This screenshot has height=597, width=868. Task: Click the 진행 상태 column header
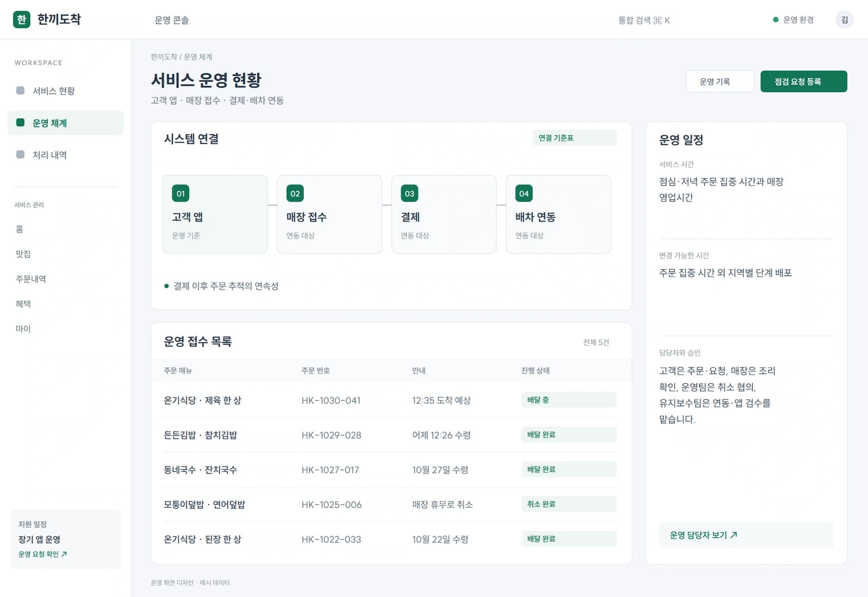[535, 371]
